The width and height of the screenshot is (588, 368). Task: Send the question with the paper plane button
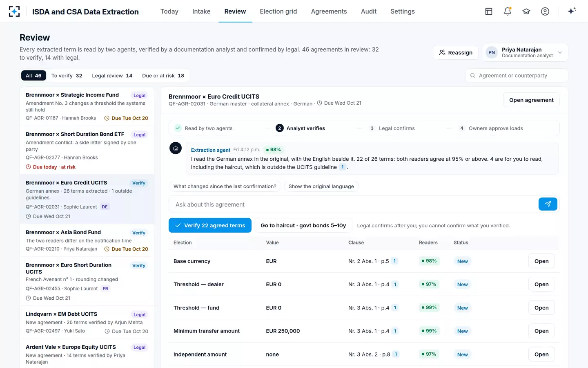pyautogui.click(x=548, y=204)
